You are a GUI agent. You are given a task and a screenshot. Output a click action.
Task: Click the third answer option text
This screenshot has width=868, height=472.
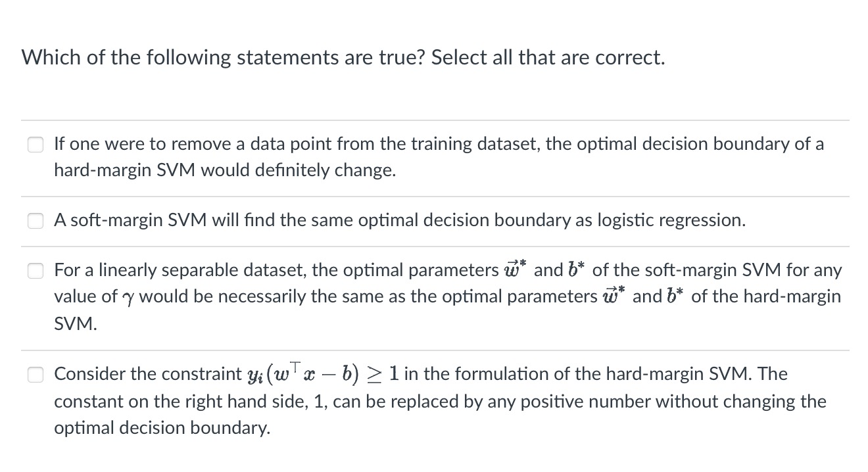coord(434,296)
